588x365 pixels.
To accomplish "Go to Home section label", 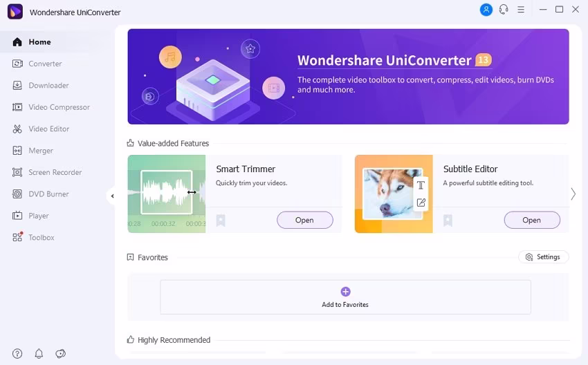I will point(39,42).
